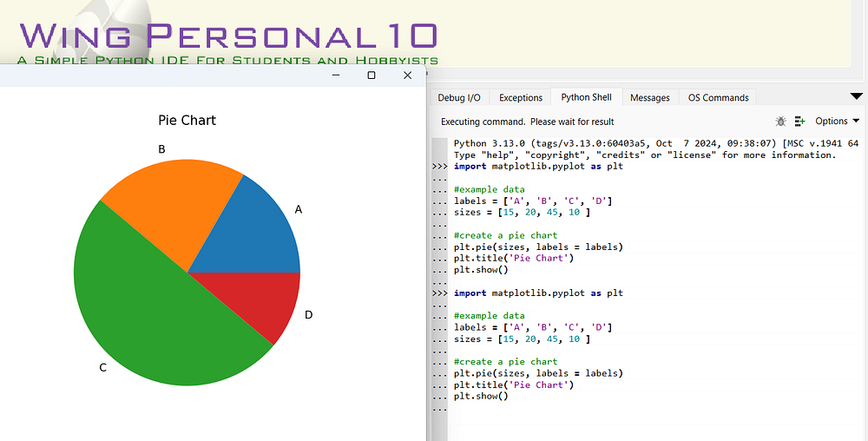The height and width of the screenshot is (441, 868).
Task: Open the Exceptions tab
Action: click(520, 97)
